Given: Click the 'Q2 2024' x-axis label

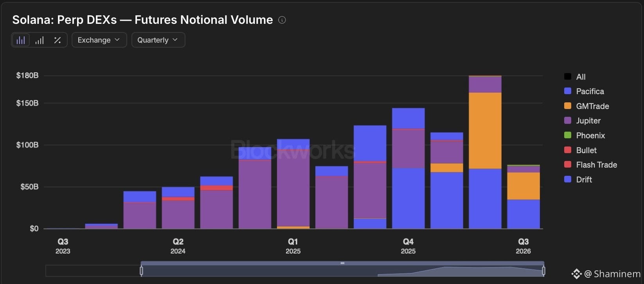Looking at the screenshot, I should pos(178,246).
